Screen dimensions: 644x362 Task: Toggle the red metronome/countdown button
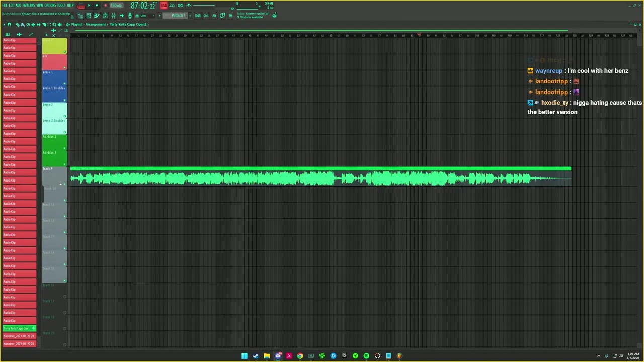pyautogui.click(x=164, y=5)
